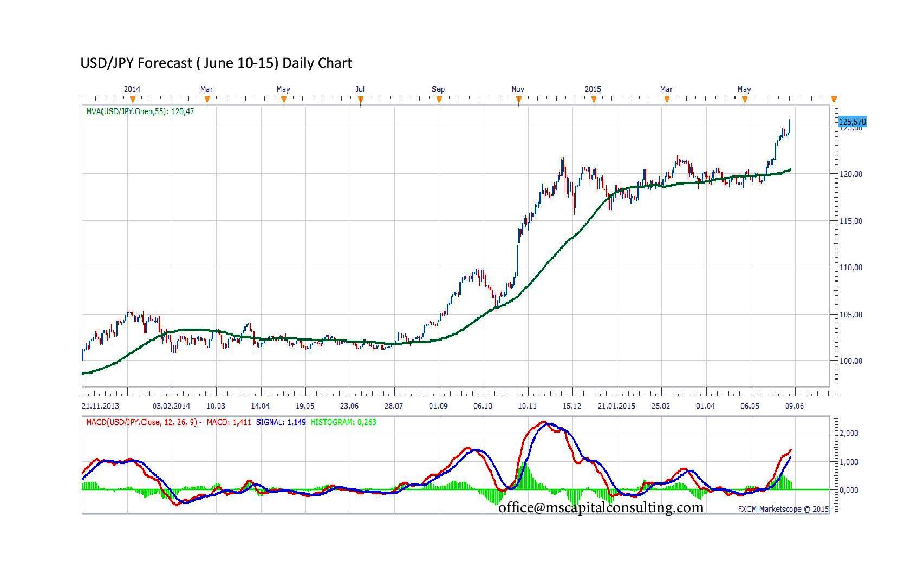Screen dimensions: 924x582
Task: Click the HISTOGRAM: 0,263 label
Action: click(x=343, y=422)
